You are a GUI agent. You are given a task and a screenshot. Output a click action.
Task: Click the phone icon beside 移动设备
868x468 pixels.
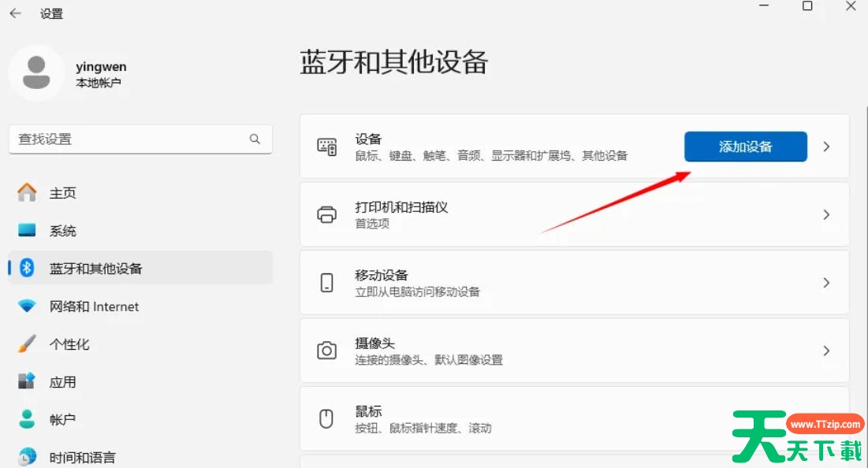click(326, 283)
